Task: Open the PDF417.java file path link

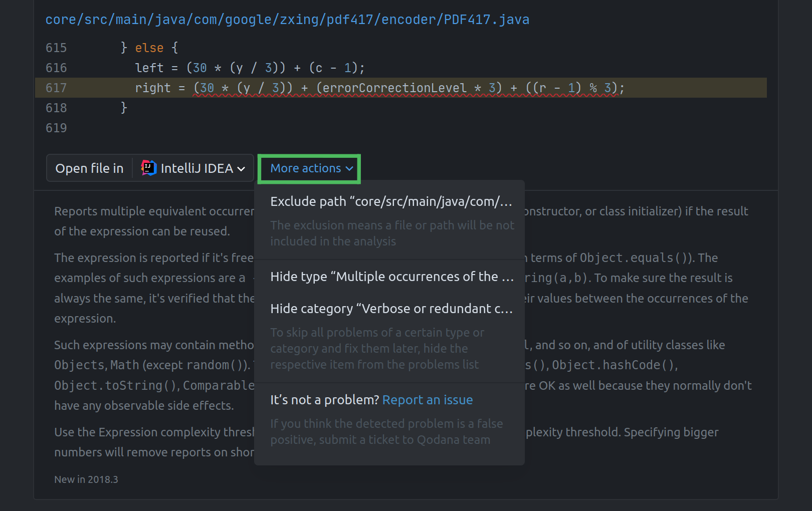Action: click(287, 19)
